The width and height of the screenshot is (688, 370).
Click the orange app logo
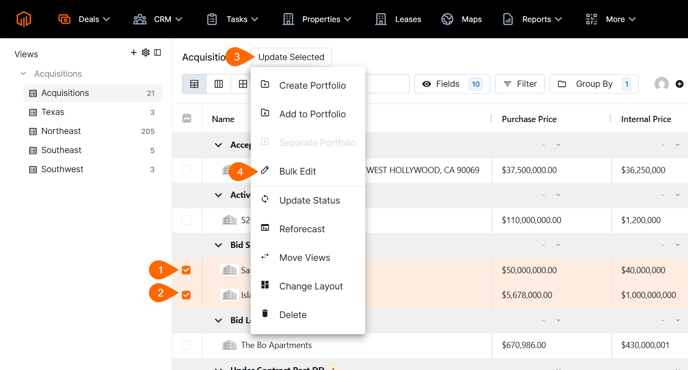pos(24,19)
